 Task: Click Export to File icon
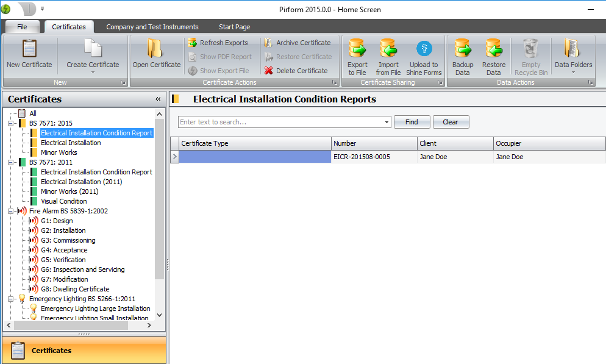pos(357,48)
